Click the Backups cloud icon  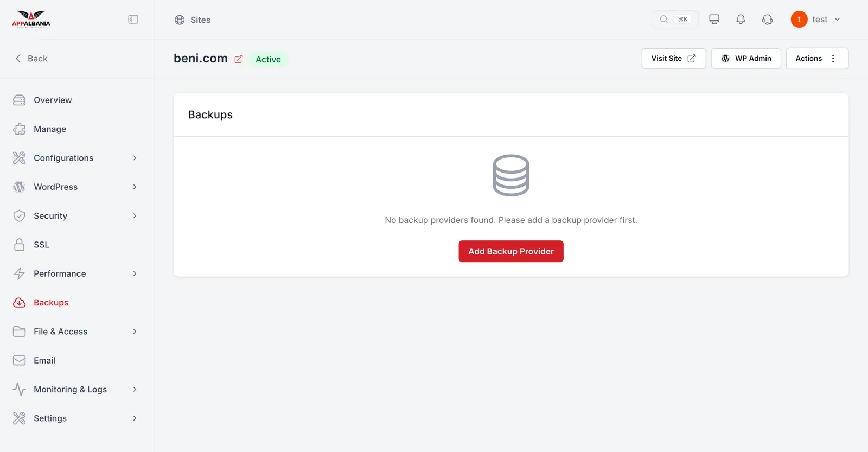20,303
